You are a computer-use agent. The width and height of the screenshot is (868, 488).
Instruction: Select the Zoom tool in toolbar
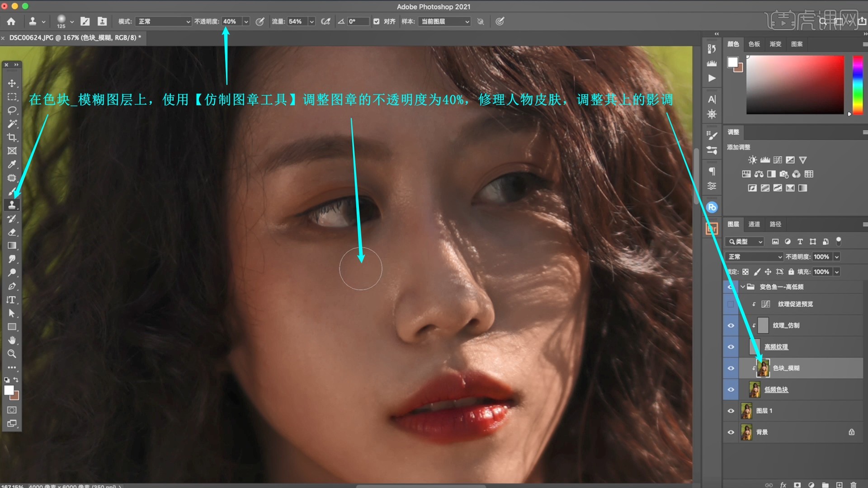[12, 354]
